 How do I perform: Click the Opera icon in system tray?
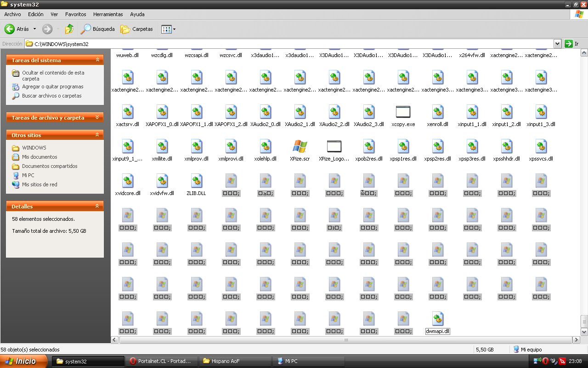pyautogui.click(x=545, y=361)
